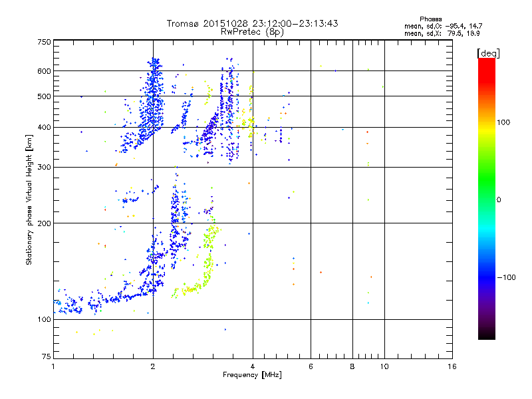Click the x-axis tick label '6'

tap(311, 366)
